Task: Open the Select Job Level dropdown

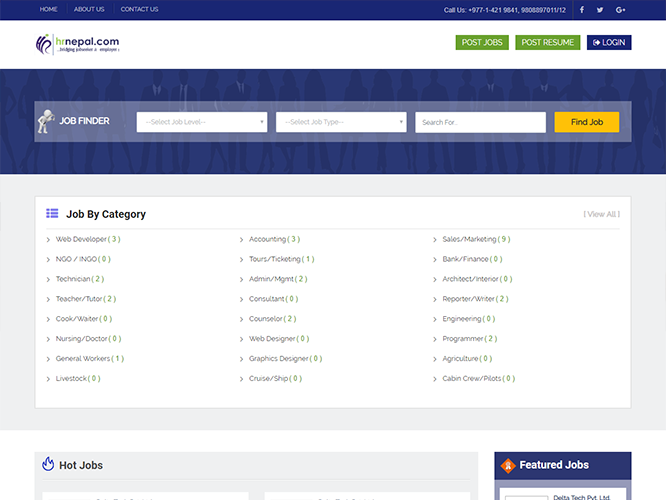Action: 202,122
